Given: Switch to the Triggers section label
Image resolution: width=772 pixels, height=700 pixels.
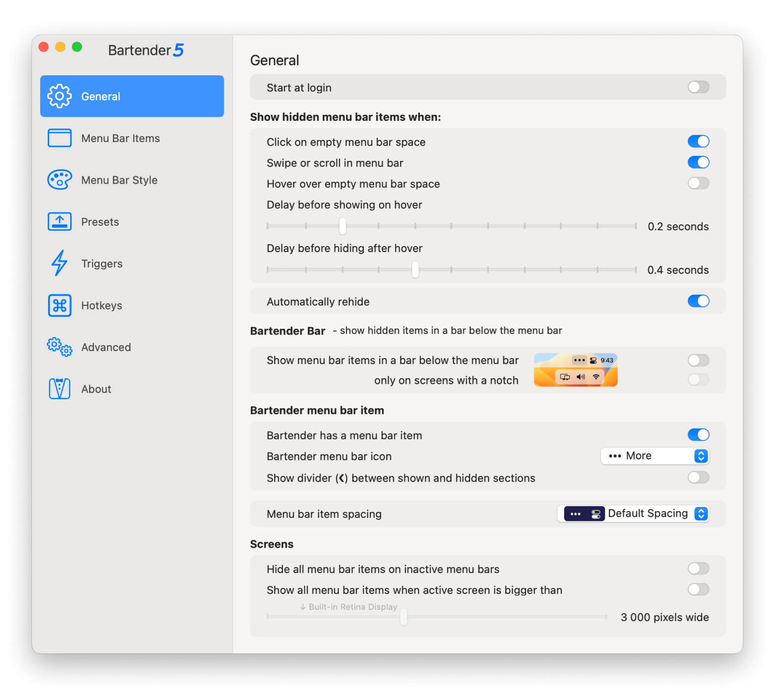Looking at the screenshot, I should point(102,264).
